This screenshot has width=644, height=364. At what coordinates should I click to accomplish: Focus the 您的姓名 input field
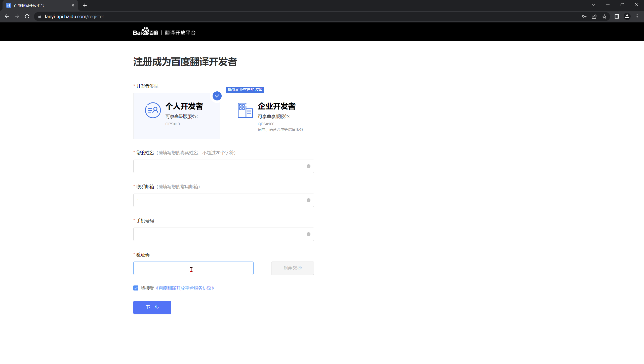coord(224,166)
